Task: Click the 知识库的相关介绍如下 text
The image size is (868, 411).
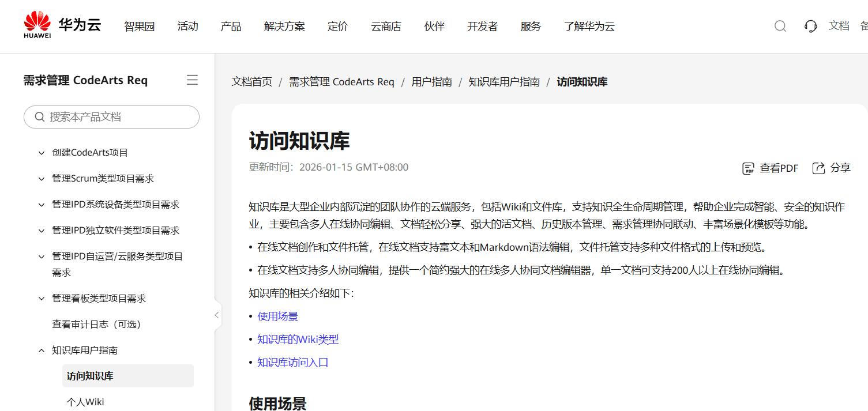Action: click(x=301, y=293)
